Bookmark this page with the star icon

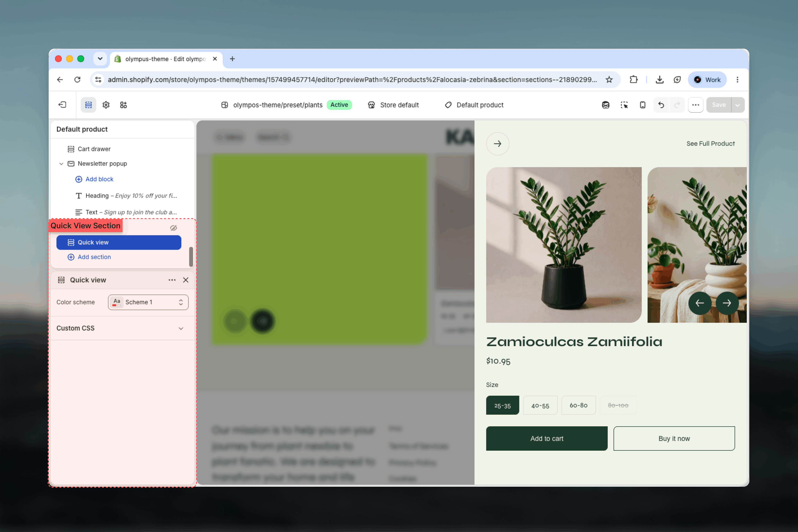click(x=609, y=79)
